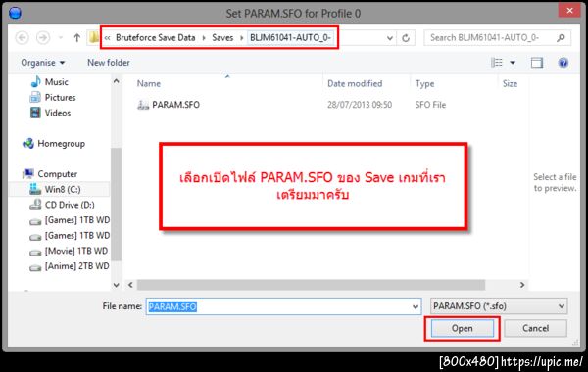Close the Set PARAM.SFO dialog

(x=569, y=11)
